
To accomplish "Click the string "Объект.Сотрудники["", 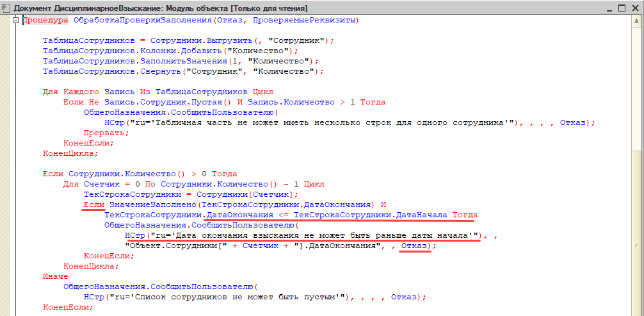I will click(x=176, y=245).
